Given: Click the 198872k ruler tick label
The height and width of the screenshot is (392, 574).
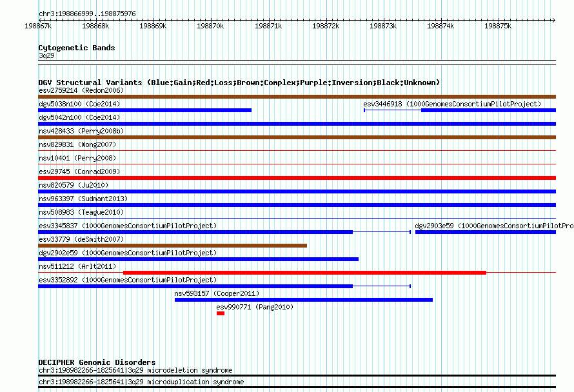Looking at the screenshot, I should coord(326,26).
